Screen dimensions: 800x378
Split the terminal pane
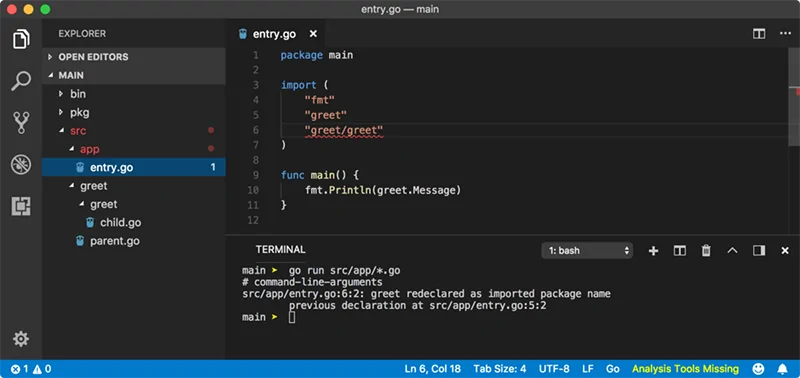coord(680,250)
